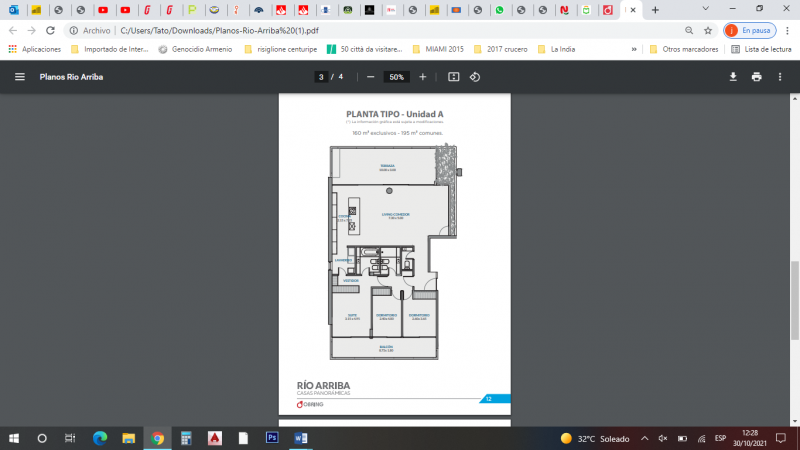The image size is (800, 450).
Task: Click the zoom in plus button
Action: pyautogui.click(x=423, y=77)
